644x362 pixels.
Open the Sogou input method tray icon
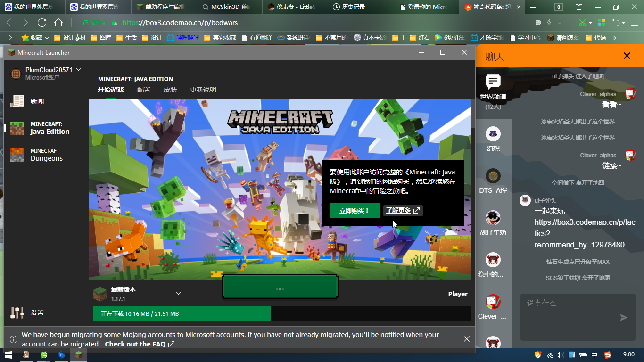click(607, 355)
